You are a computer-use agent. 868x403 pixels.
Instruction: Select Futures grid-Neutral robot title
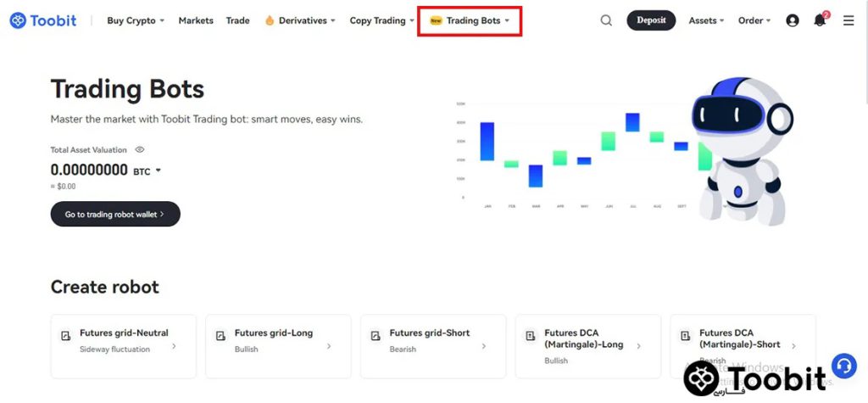pyautogui.click(x=124, y=333)
